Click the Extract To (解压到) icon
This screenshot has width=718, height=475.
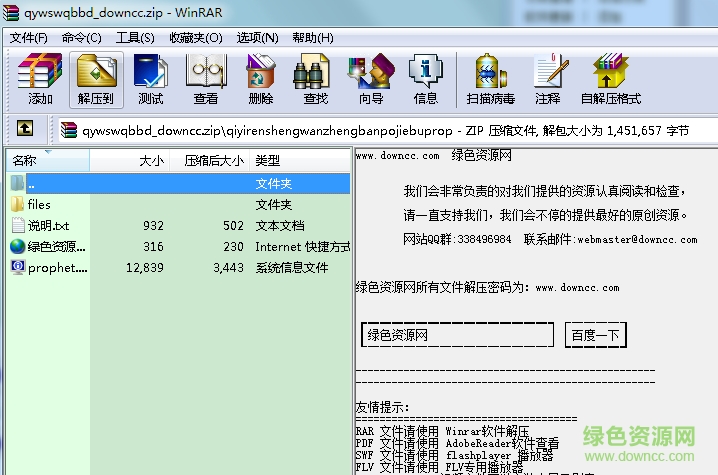pos(96,80)
